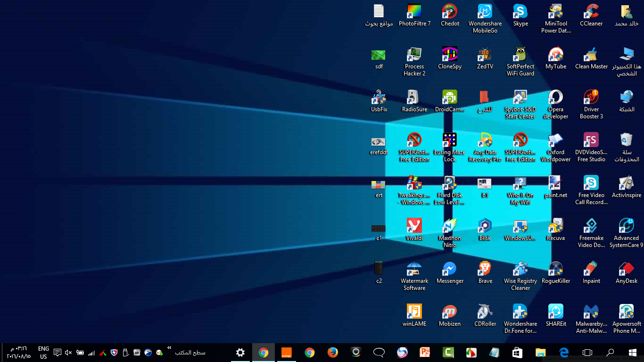
Task: Open MiniTool Power Data shortcut
Action: point(556,19)
